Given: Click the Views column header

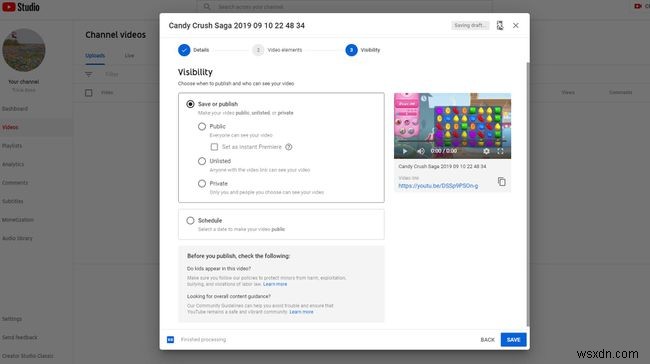Looking at the screenshot, I should pyautogui.click(x=568, y=92).
